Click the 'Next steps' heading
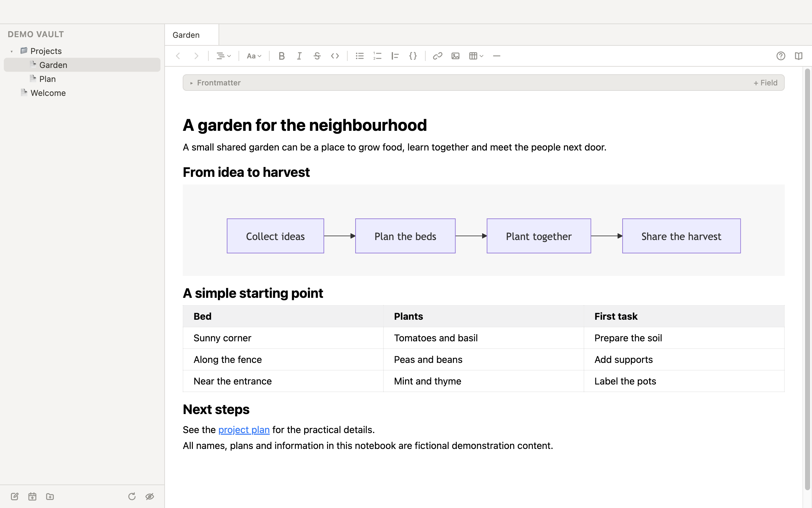The image size is (812, 508). tap(216, 409)
